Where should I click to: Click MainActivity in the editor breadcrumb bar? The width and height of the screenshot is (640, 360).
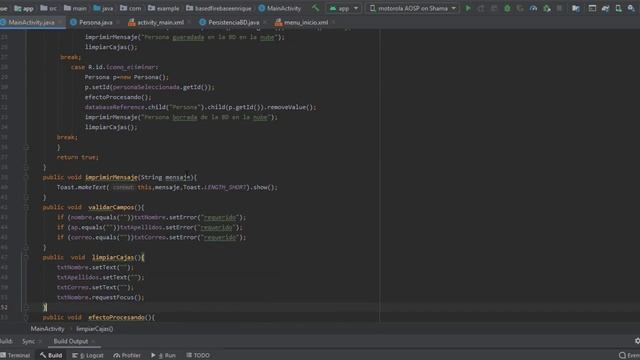(x=47, y=329)
